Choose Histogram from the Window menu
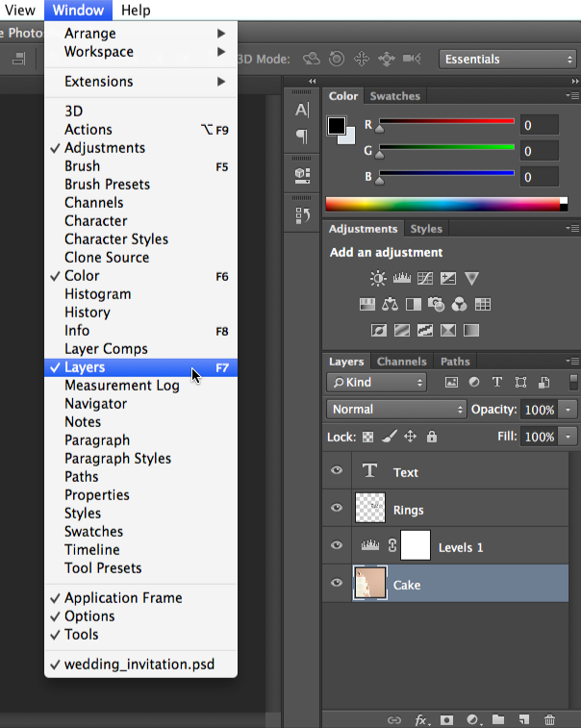 [x=97, y=294]
